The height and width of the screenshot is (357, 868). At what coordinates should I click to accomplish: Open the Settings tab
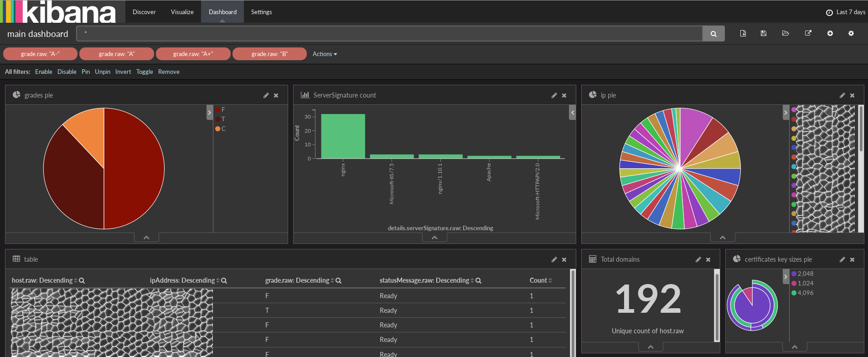261,12
